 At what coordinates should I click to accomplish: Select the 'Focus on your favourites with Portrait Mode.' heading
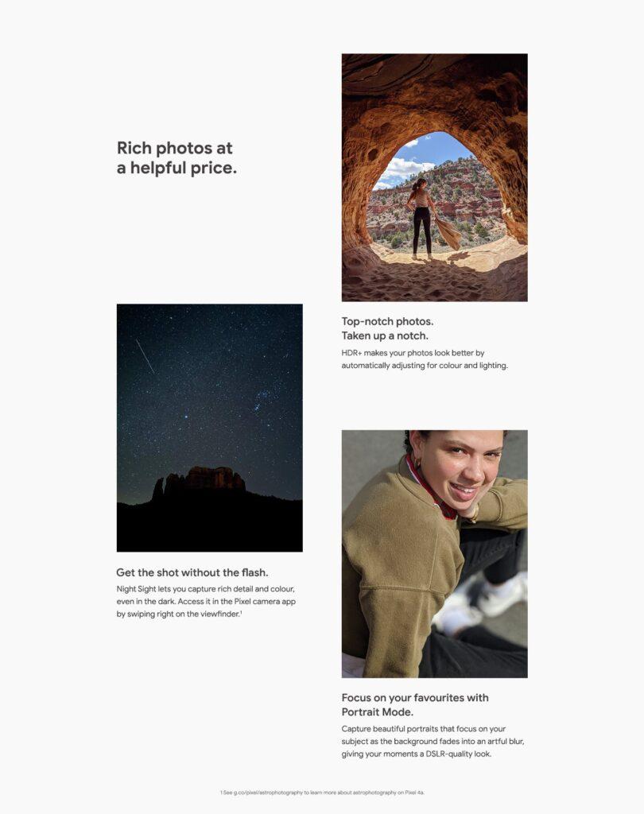point(415,705)
